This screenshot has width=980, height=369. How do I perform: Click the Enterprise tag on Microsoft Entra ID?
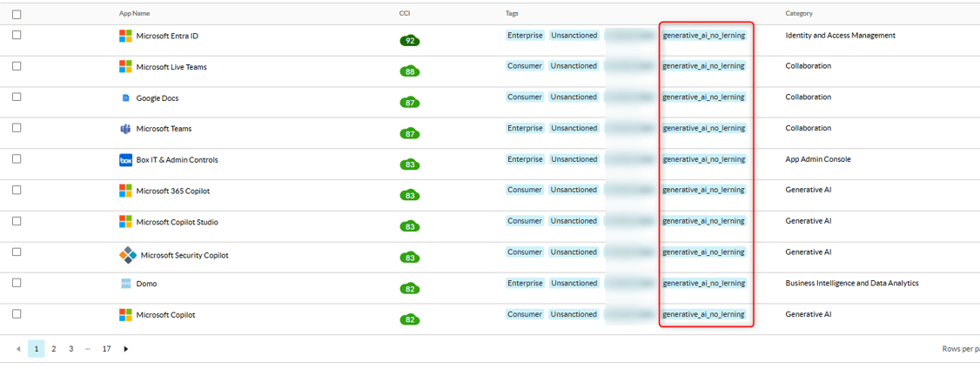pos(525,36)
